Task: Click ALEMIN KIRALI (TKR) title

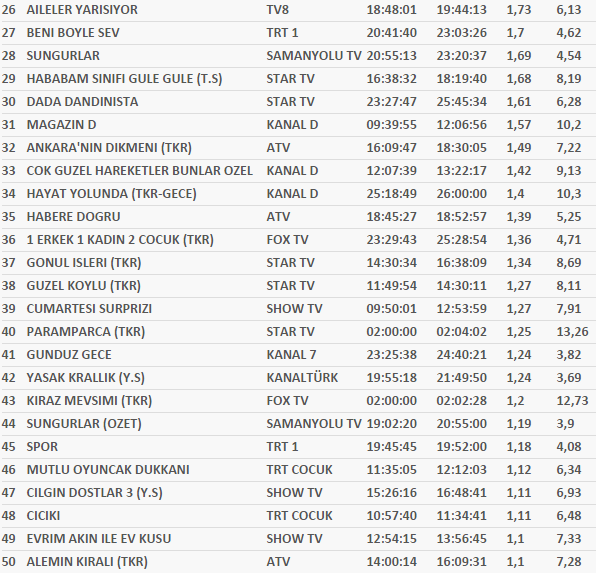Action: pyautogui.click(x=87, y=562)
